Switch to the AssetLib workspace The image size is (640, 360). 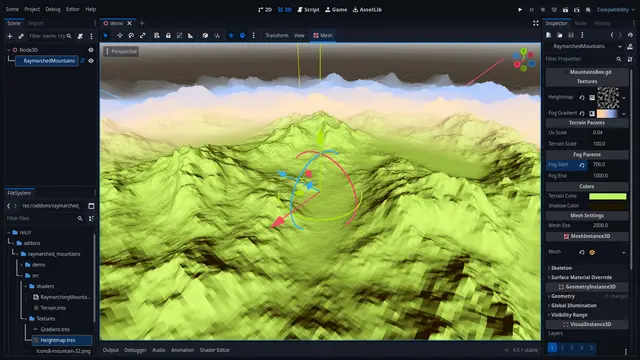pyautogui.click(x=367, y=9)
